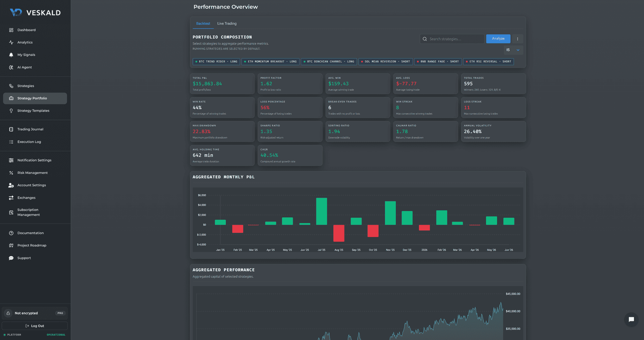Open My Signals bell icon
The width and height of the screenshot is (644, 340).
(x=11, y=55)
